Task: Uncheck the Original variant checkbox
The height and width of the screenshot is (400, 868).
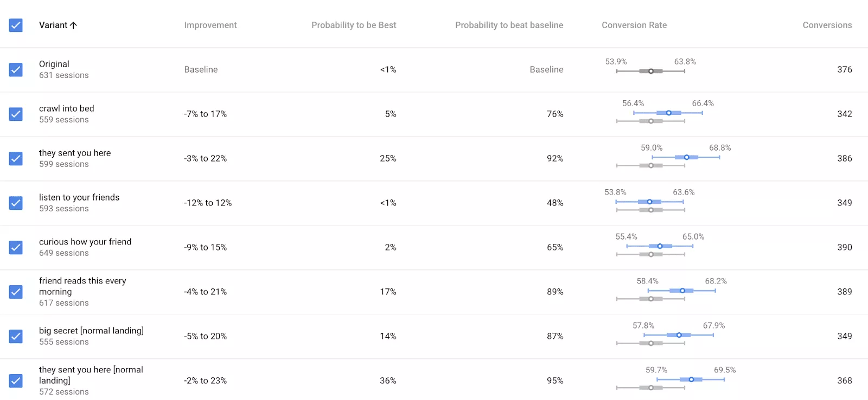Action: point(16,69)
